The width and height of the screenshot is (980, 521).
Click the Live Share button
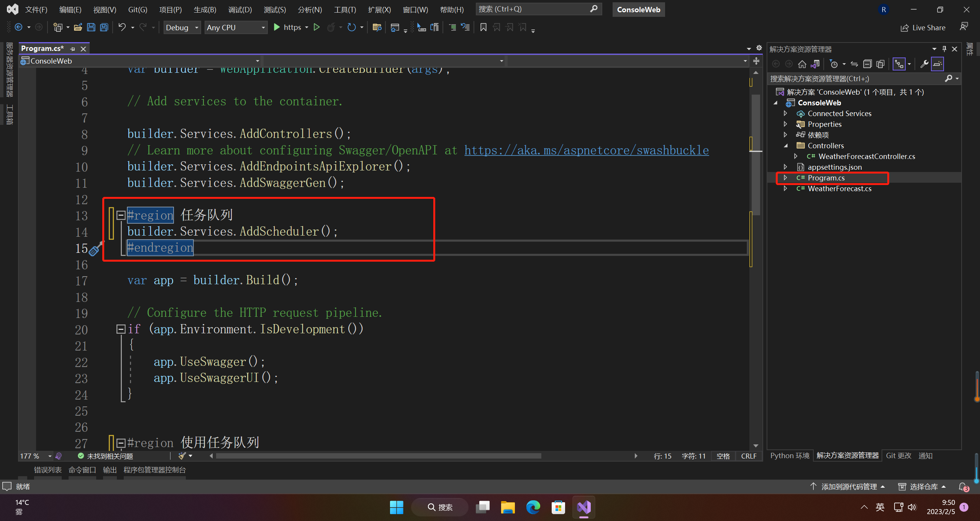[923, 28]
